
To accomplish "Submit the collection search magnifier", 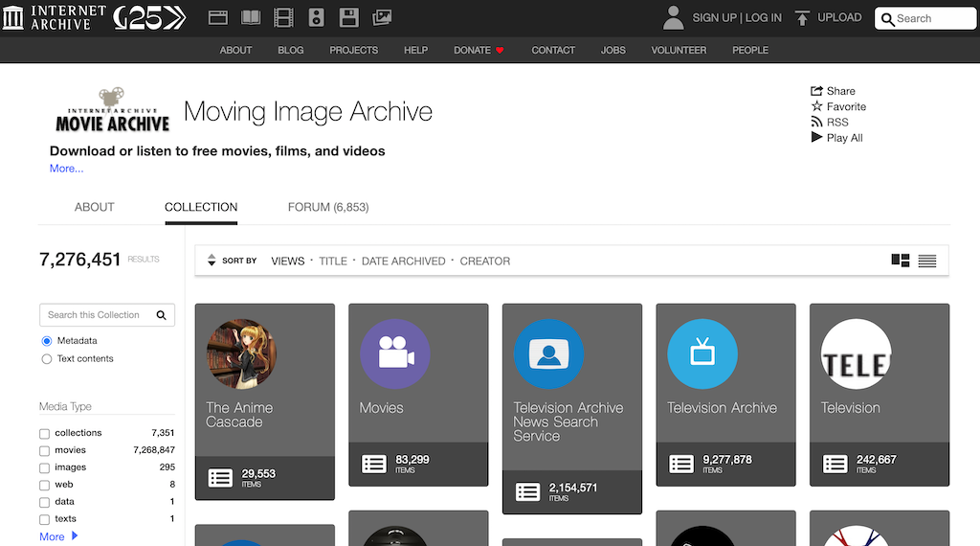I will [161, 315].
